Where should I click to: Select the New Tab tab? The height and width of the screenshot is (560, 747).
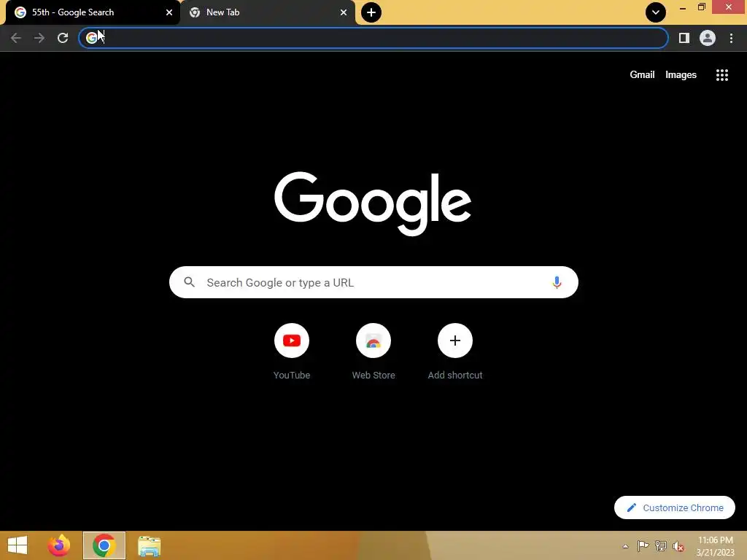click(x=267, y=12)
